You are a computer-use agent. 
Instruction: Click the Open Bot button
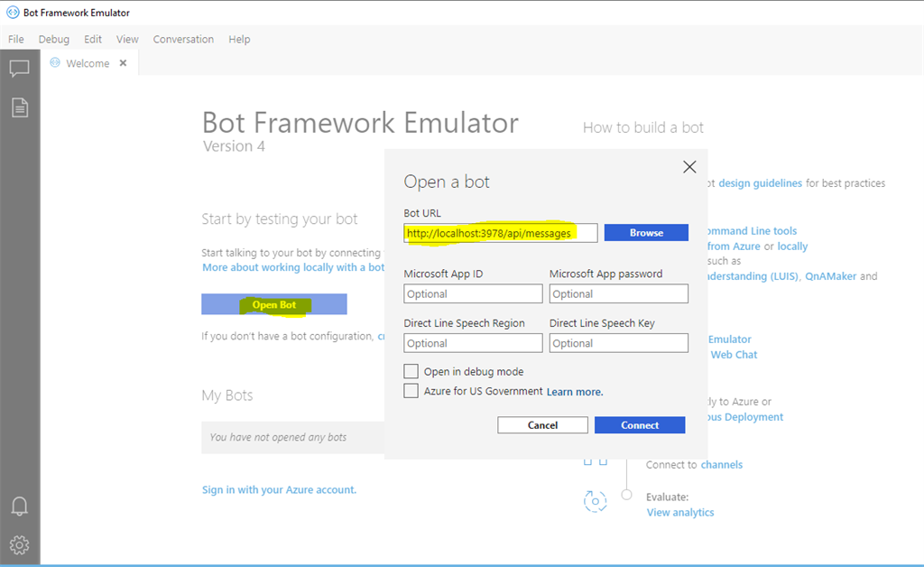273,304
